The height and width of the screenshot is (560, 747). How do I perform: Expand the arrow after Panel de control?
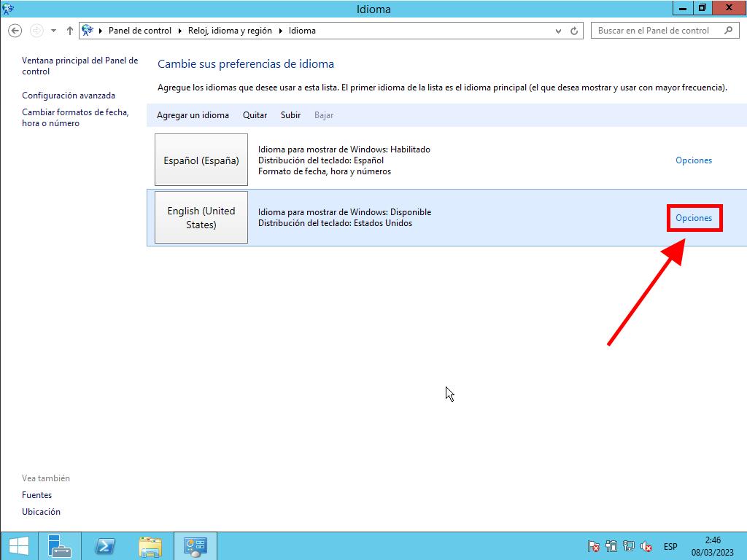(179, 31)
